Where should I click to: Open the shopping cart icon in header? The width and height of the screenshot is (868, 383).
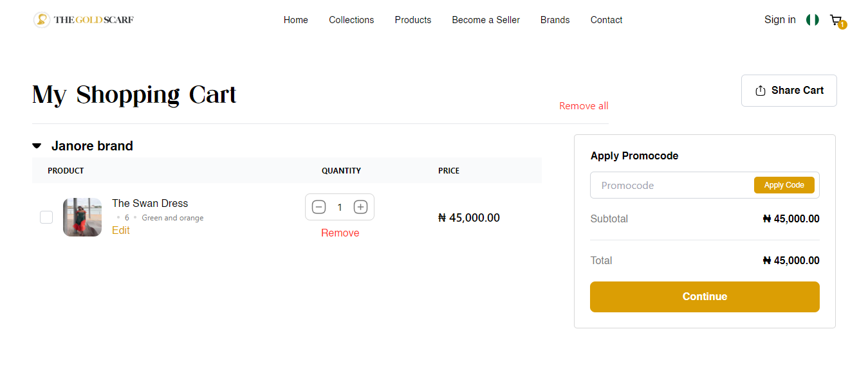click(x=836, y=21)
